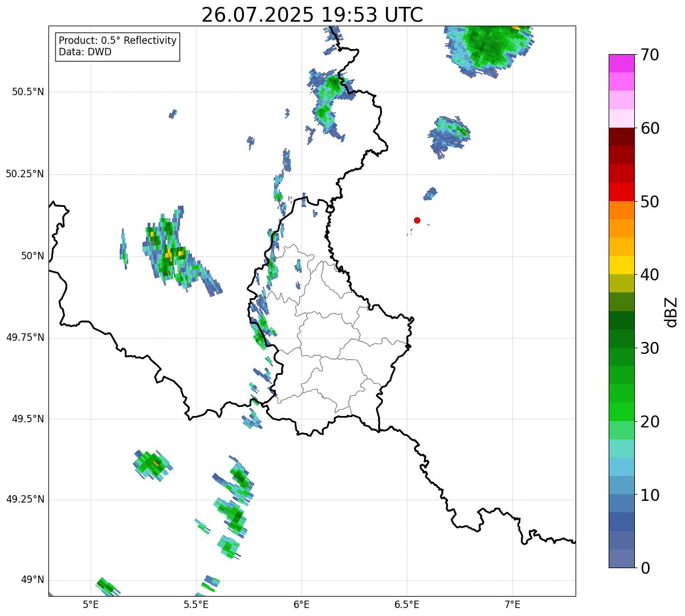685x616 pixels.
Task: Click the "dBZ" colorbar axis label
Action: pos(671,311)
